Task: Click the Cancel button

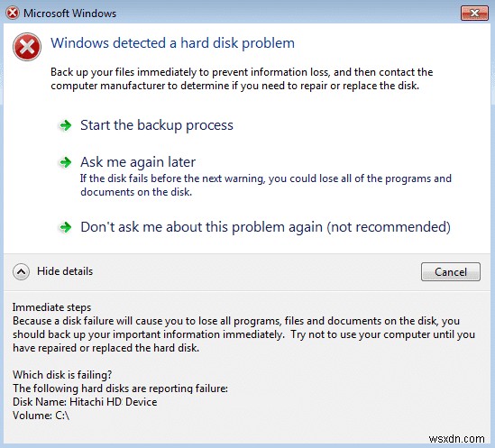Action: coord(451,272)
